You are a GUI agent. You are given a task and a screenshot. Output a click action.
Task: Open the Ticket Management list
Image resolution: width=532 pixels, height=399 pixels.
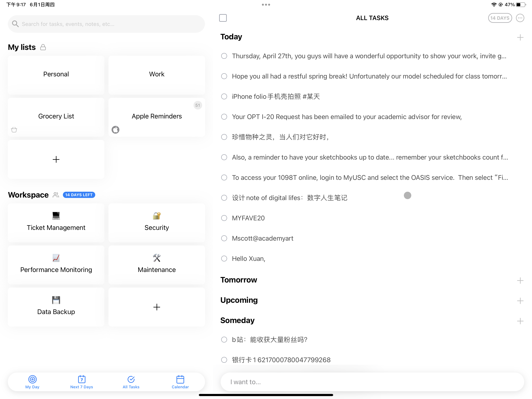pyautogui.click(x=56, y=223)
